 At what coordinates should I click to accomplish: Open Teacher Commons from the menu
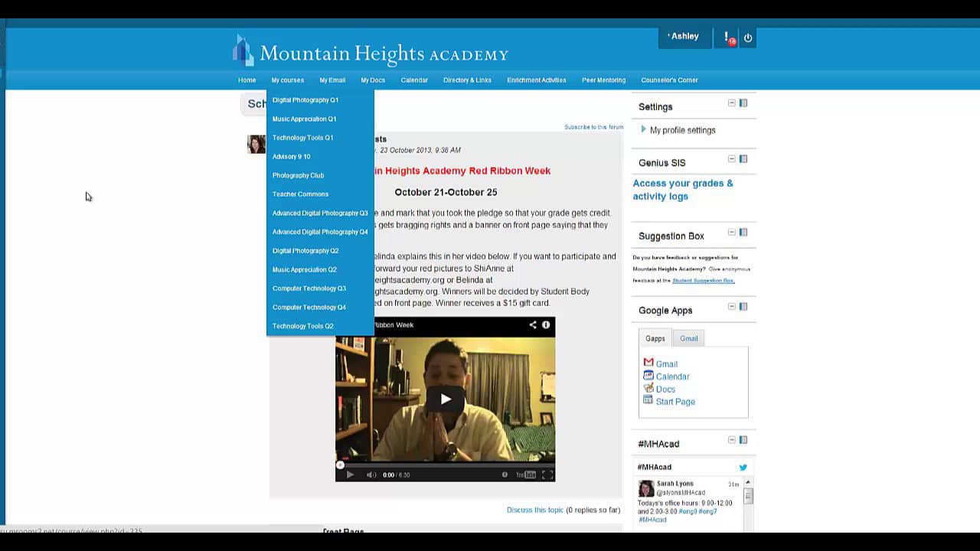301,194
